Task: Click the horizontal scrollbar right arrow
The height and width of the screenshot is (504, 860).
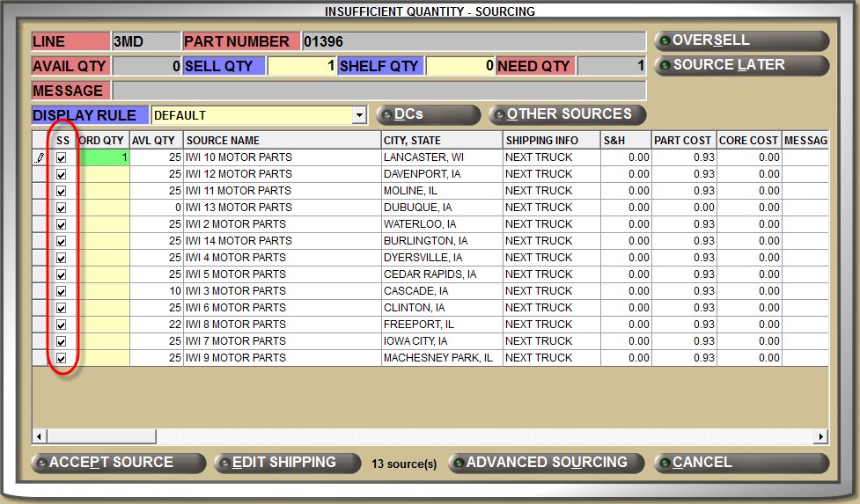Action: [821, 436]
